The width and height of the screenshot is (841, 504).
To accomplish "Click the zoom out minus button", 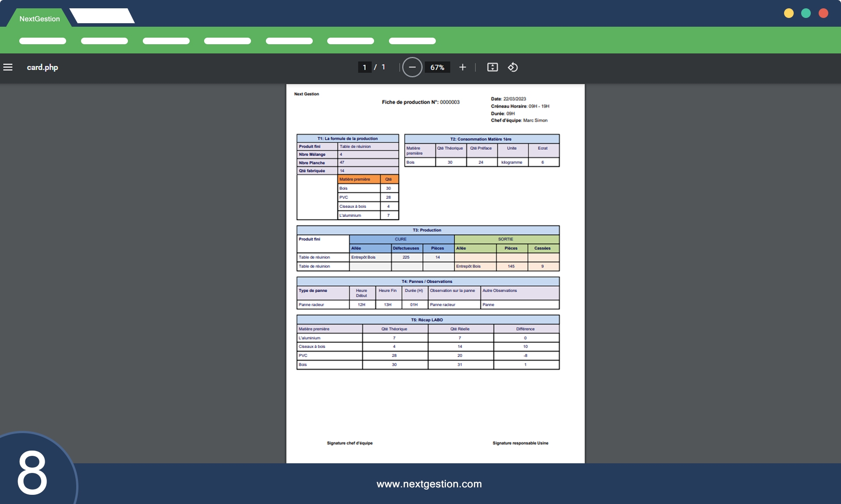I will click(412, 67).
